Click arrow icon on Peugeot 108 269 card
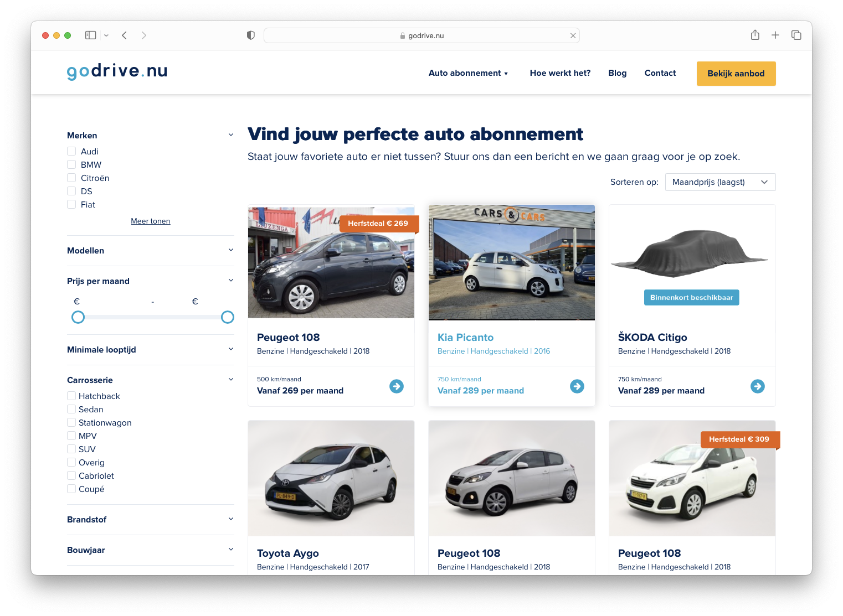The height and width of the screenshot is (616, 843). (397, 386)
